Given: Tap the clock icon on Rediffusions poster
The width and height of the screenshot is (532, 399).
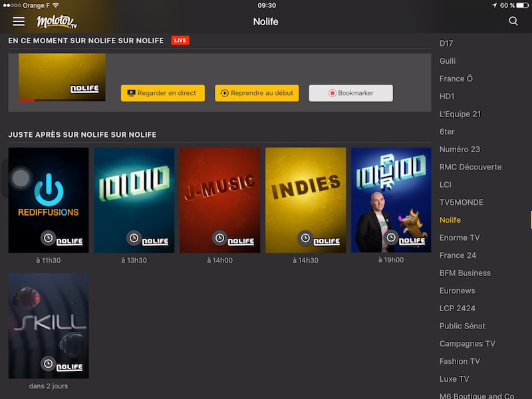Looking at the screenshot, I should coord(48,238).
